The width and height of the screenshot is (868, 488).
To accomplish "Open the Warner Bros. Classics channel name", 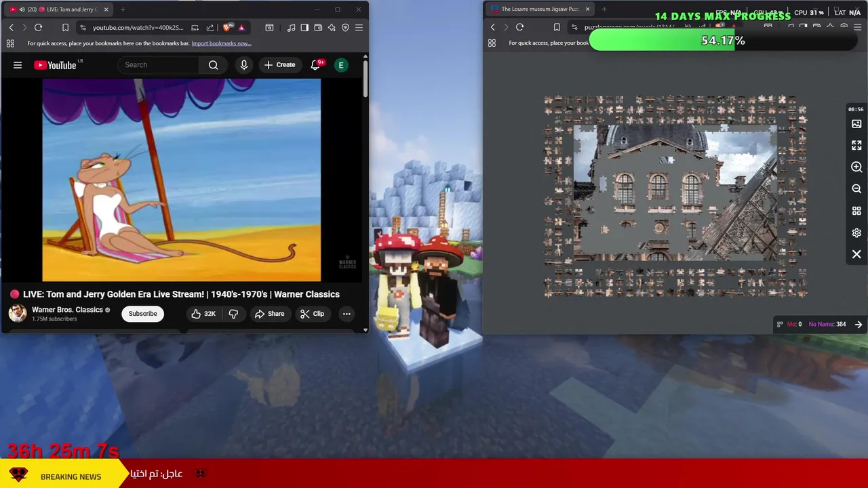I will pos(67,310).
